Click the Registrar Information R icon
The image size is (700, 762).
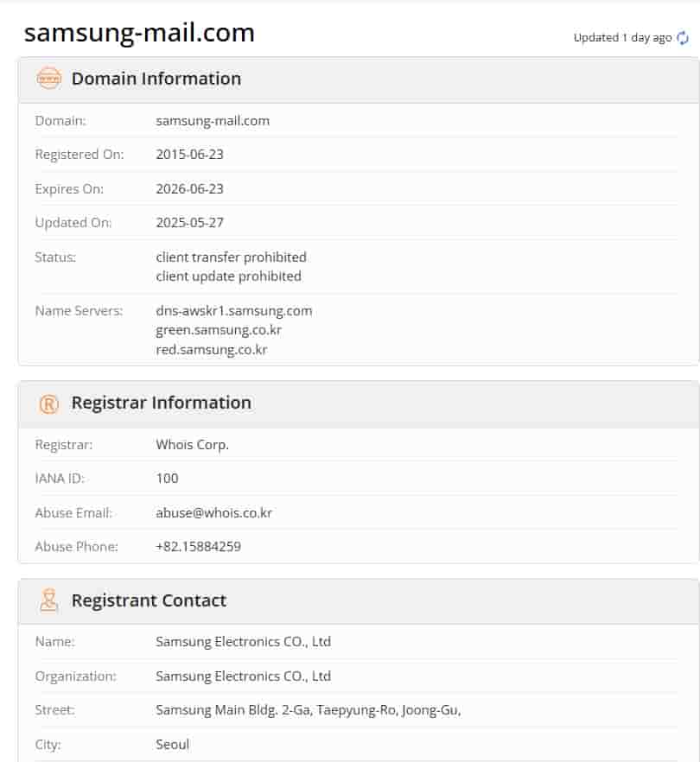[x=49, y=403]
